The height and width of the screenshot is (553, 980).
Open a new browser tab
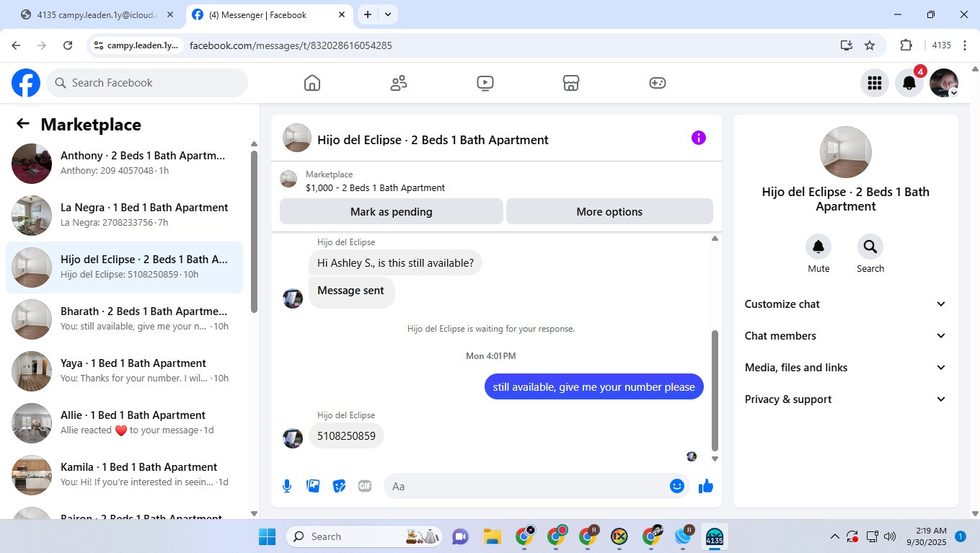point(368,14)
